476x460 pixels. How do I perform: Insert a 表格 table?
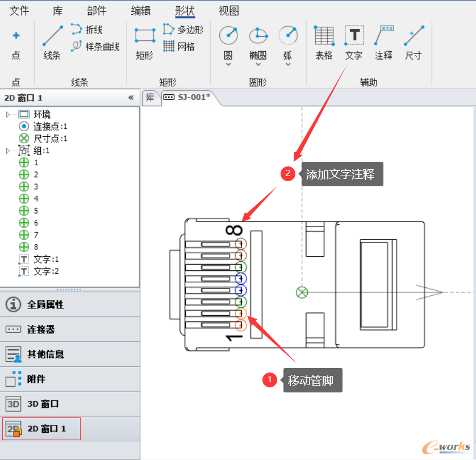[324, 43]
